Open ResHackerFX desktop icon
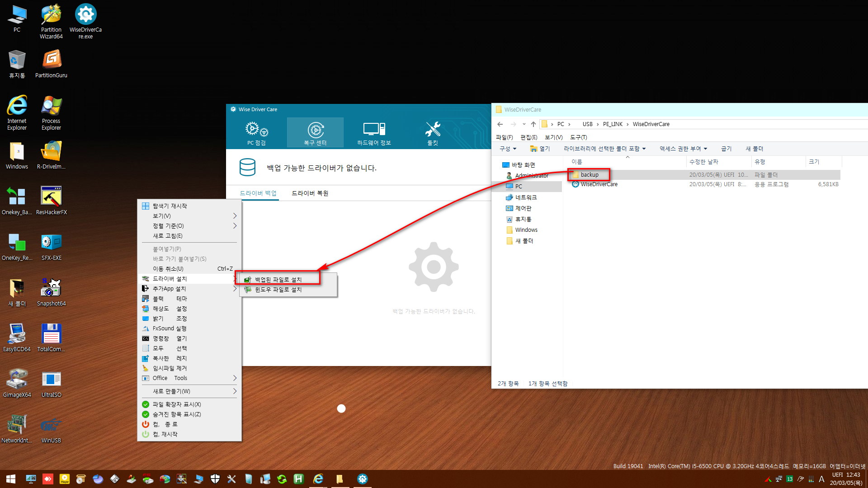This screenshot has width=868, height=488. 51,201
